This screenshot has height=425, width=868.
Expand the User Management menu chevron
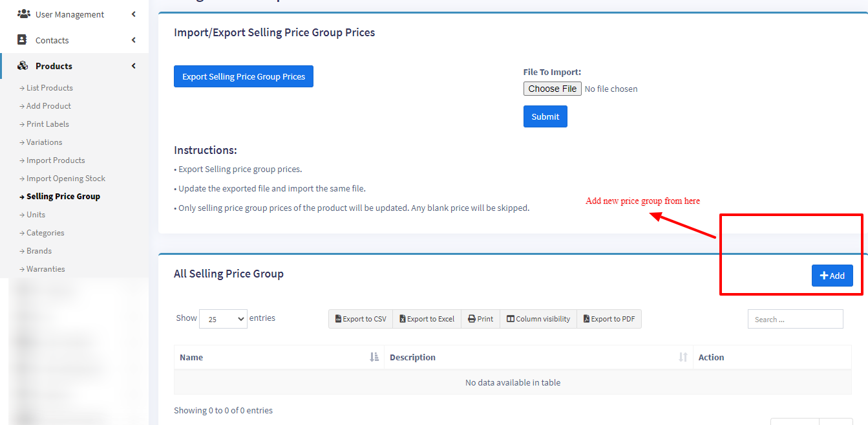pyautogui.click(x=133, y=14)
